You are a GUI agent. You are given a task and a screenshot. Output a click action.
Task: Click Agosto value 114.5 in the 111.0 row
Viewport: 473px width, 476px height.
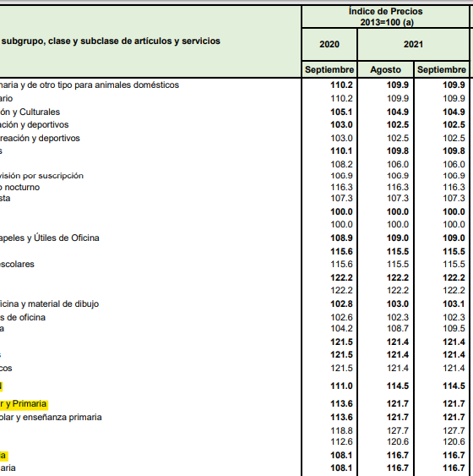coord(398,386)
